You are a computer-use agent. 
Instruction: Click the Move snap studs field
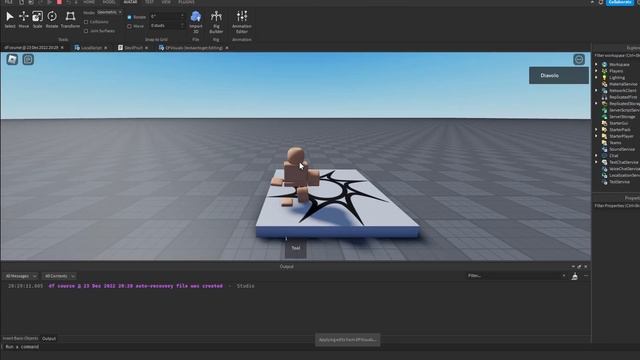coord(167,26)
